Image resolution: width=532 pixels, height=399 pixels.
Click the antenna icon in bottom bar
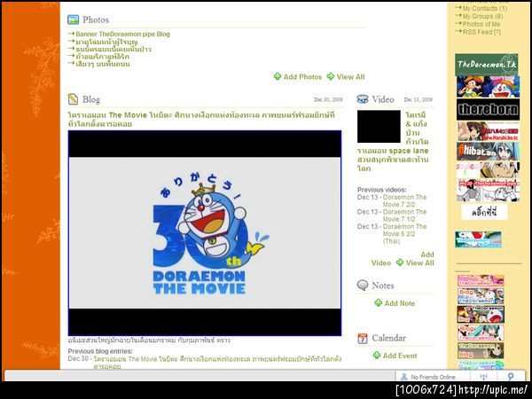tap(484, 377)
